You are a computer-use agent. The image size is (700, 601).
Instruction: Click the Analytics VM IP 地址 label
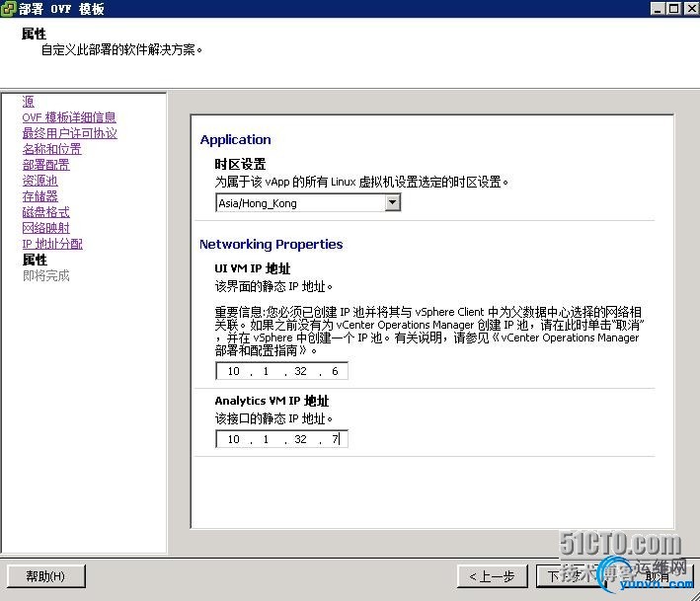point(272,401)
